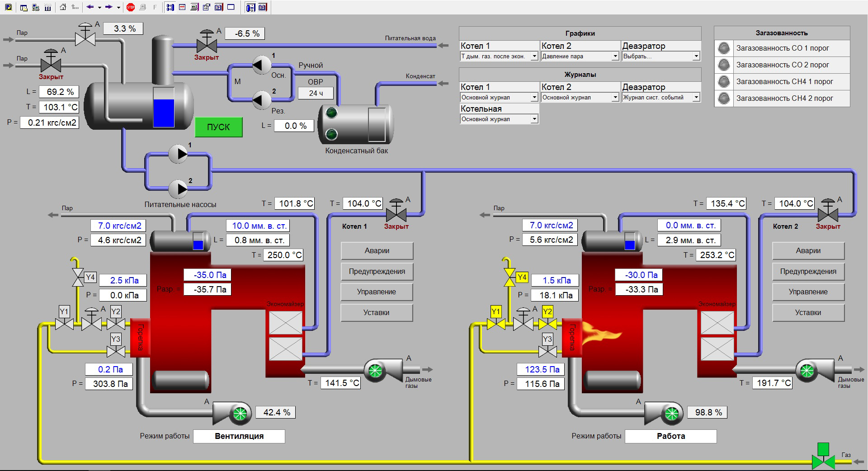Open Графики Деаэратор Выбрать dropdown
This screenshot has height=471, width=868.
click(696, 57)
